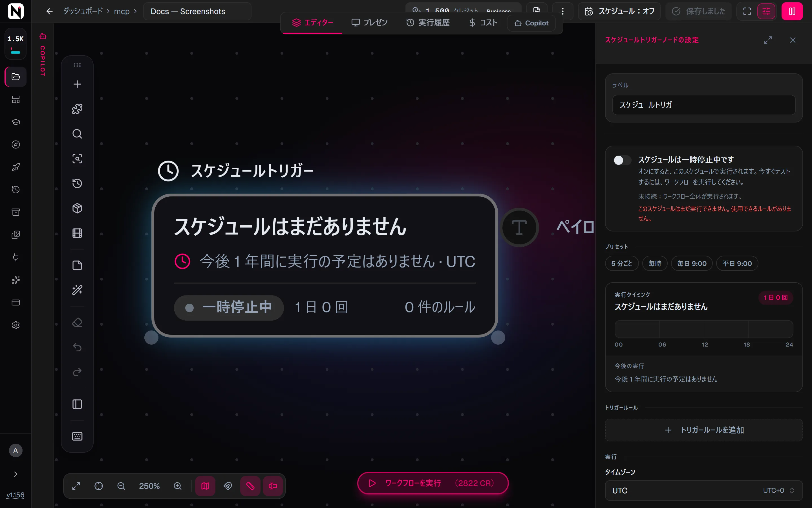Image resolution: width=812 pixels, height=508 pixels.
Task: Close the schedule trigger settings panel
Action: [x=793, y=40]
